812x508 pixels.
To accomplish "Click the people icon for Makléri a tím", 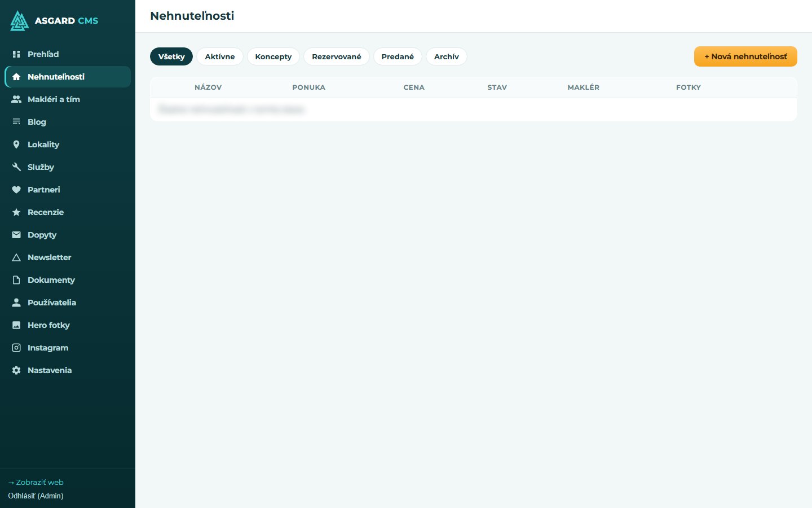I will [x=16, y=99].
